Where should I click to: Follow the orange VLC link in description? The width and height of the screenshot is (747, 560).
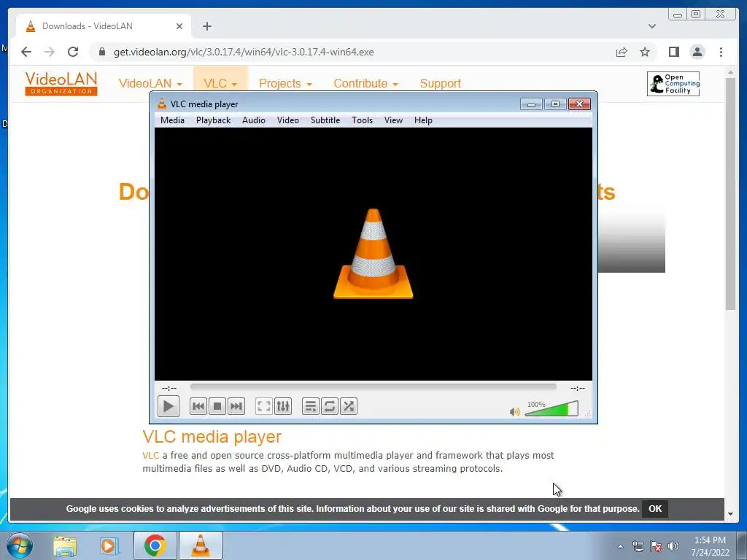click(150, 455)
